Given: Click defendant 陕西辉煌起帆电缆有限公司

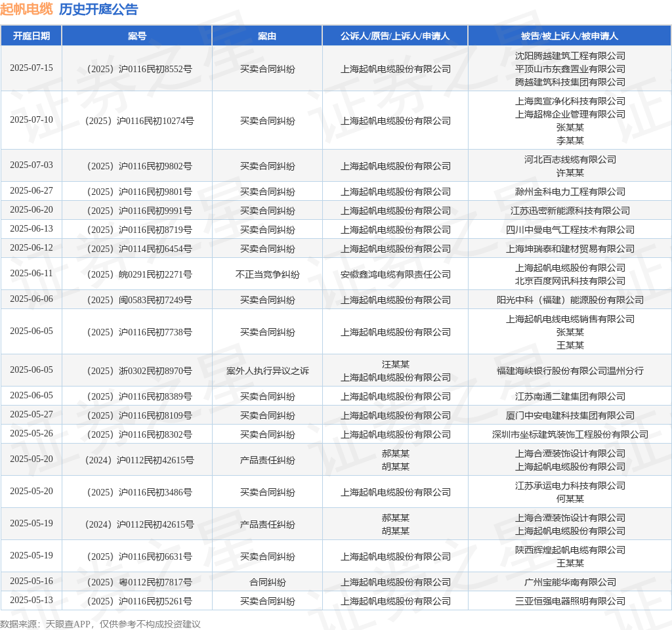Looking at the screenshot, I should (x=570, y=550).
